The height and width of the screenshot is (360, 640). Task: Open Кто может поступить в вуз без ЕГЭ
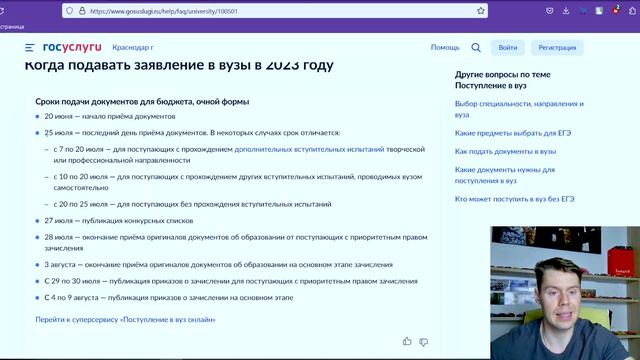[515, 199]
